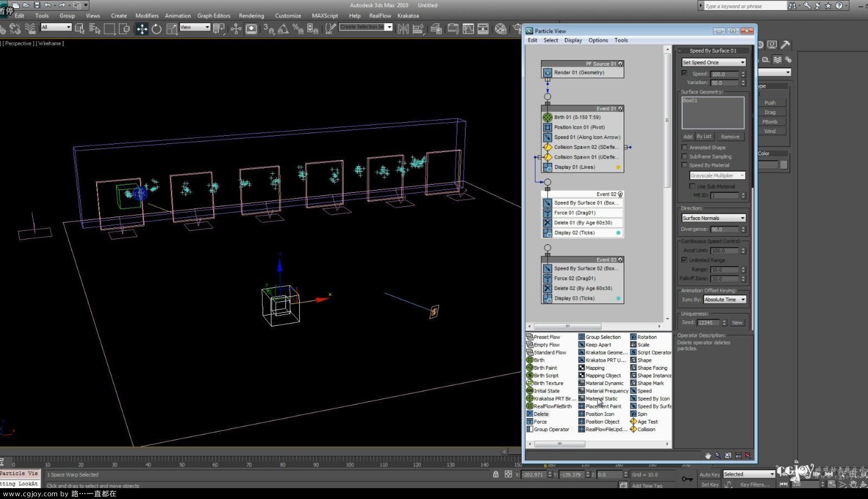This screenshot has height=499, width=868.
Task: Click the Delete 01 operator X icon
Action: pyautogui.click(x=547, y=223)
